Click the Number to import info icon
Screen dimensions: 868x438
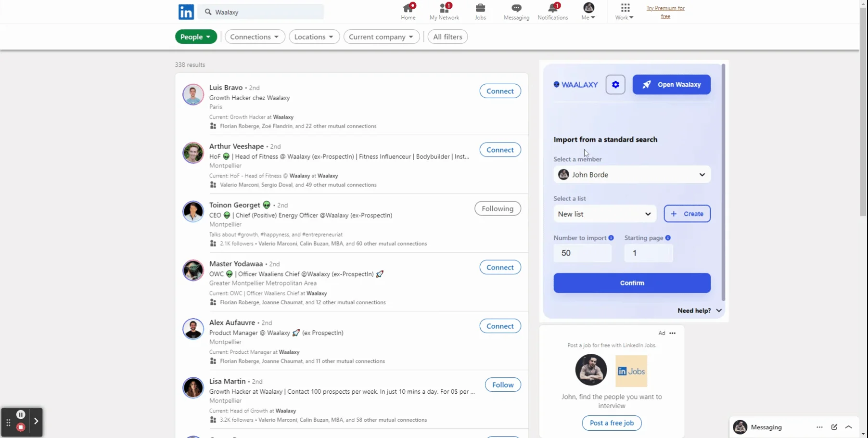pyautogui.click(x=611, y=238)
